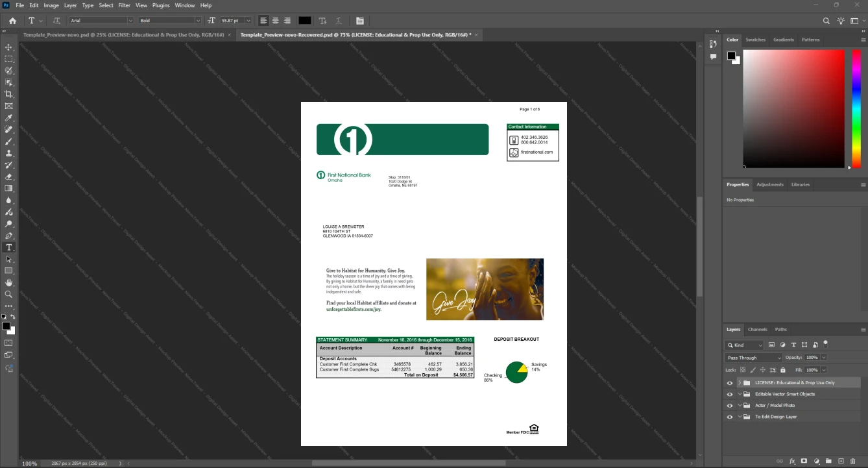Select the Clone Stamp tool
The width and height of the screenshot is (868, 468).
[9, 153]
